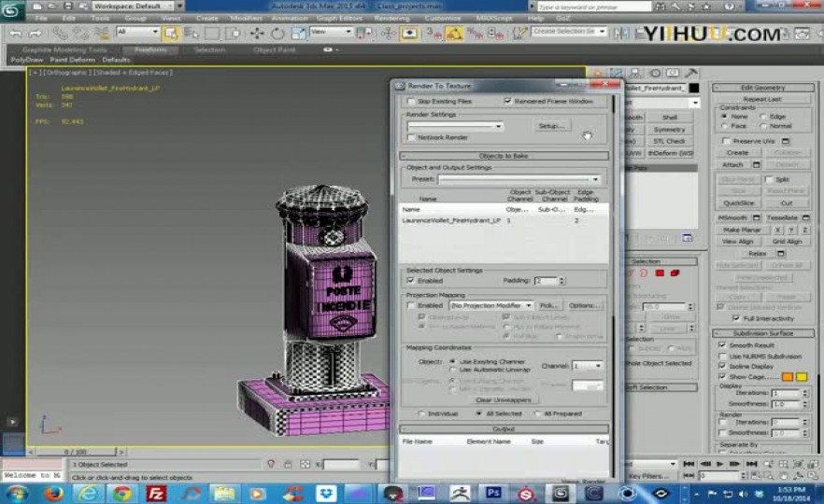This screenshot has height=504, width=824.
Task: Open the Display panel tab
Action: (x=674, y=73)
